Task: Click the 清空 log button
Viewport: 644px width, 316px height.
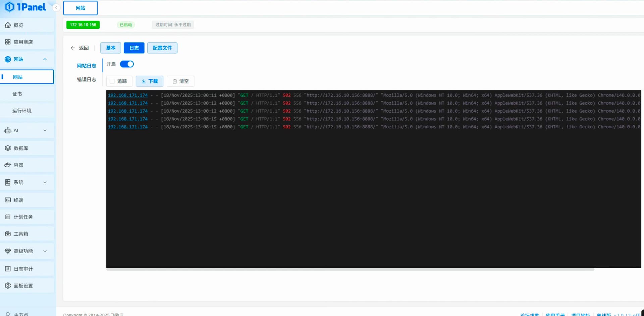Action: (180, 81)
